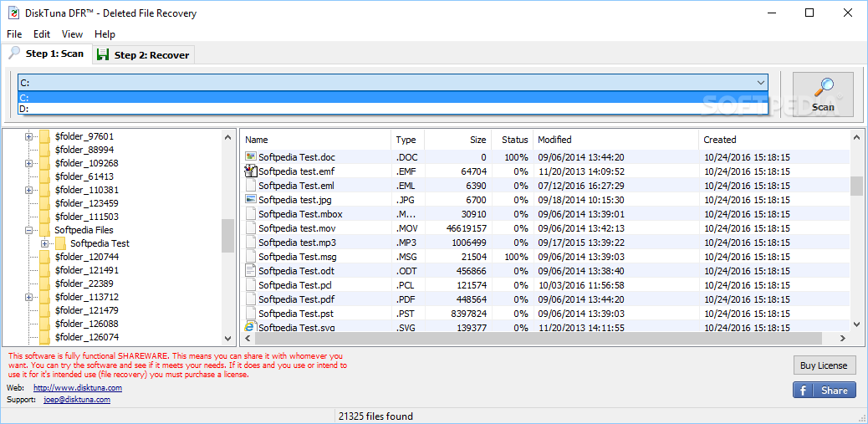Screen dimensions: 868x424
Task: Click the document icon of Softpedia Test.odt
Action: (251, 271)
